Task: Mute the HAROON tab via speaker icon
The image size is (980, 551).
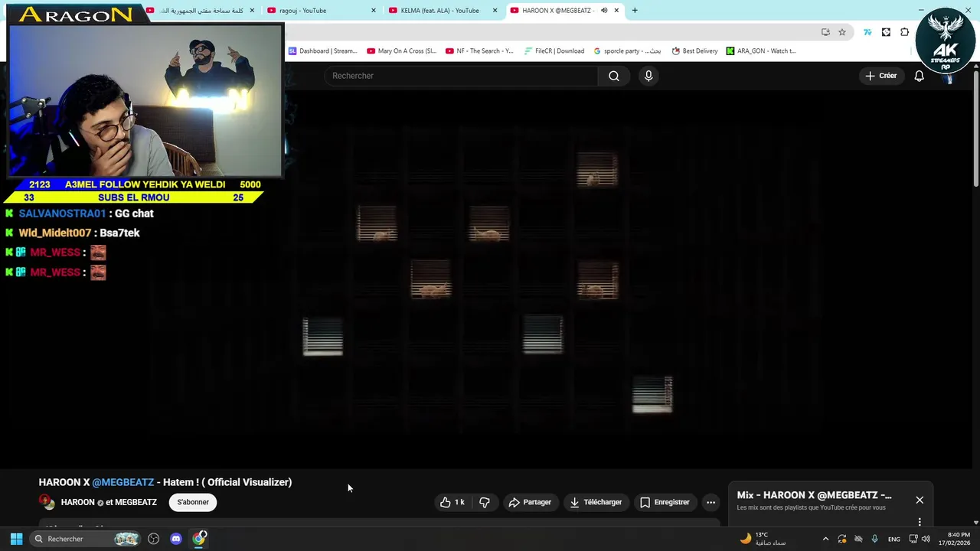Action: coord(604,11)
